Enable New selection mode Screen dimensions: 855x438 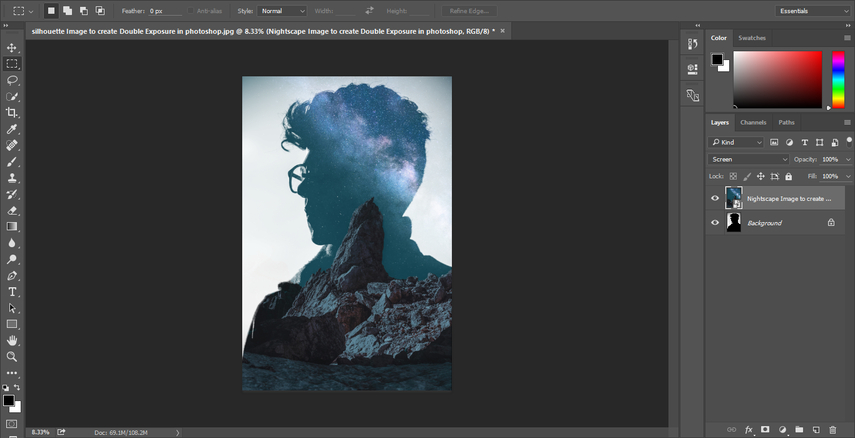pos(51,10)
